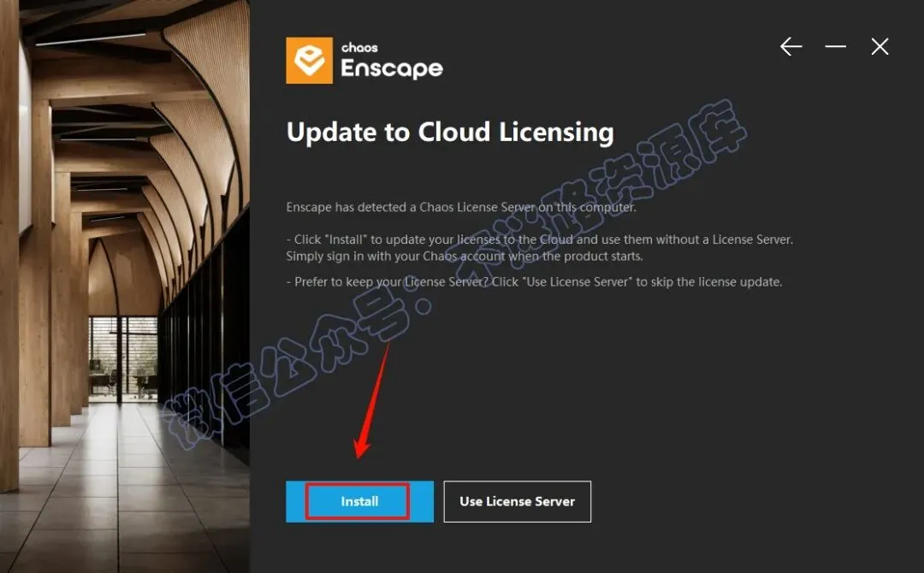Click the "Simply sign in with your Chaos account" line
924x573 pixels.
click(x=465, y=257)
